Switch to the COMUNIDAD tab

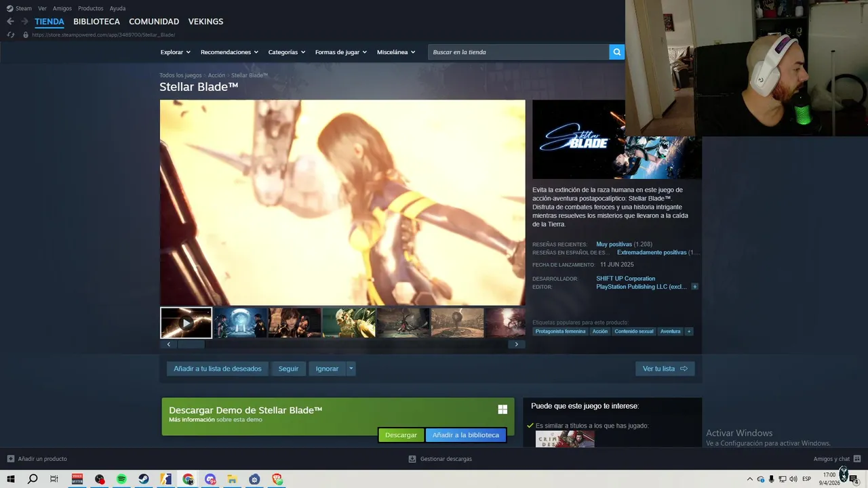tap(154, 22)
